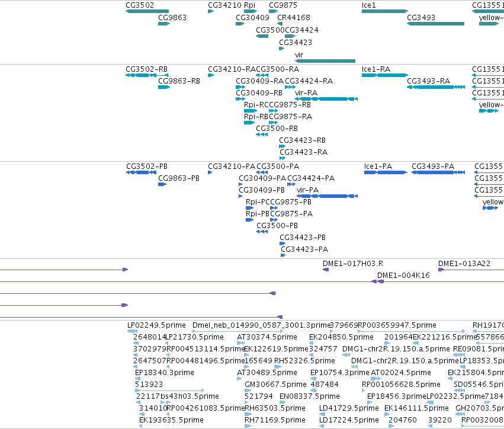Click the AT30489.5prime EST label

coord(267,373)
